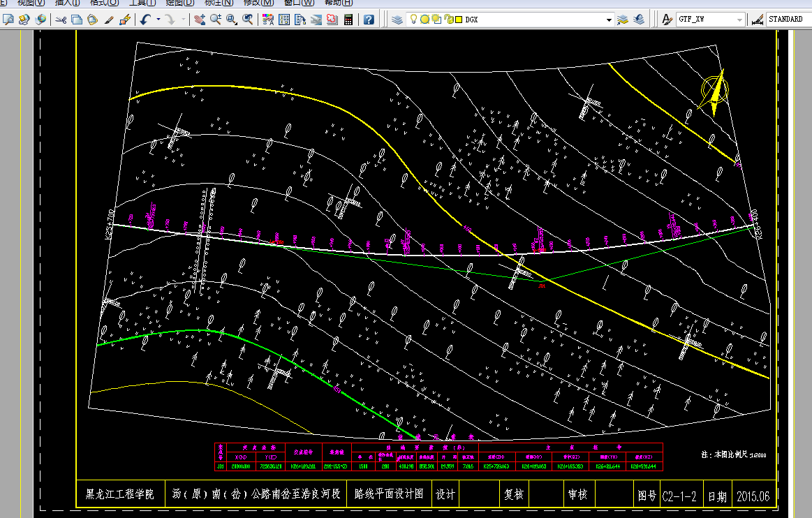Toggle DGX layer on/off lightbulb
This screenshot has height=518, width=812.
click(413, 19)
